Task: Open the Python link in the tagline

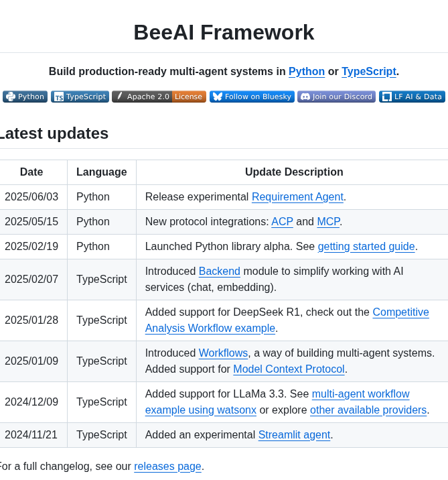Action: click(x=307, y=72)
